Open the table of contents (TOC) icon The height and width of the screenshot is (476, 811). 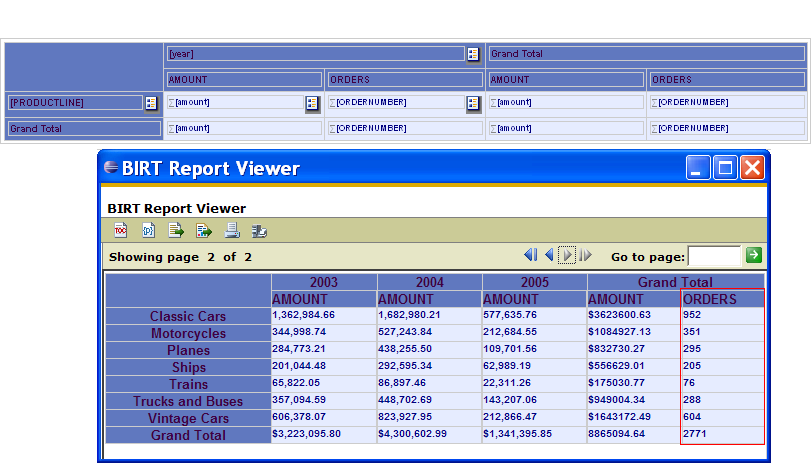pyautogui.click(x=120, y=231)
